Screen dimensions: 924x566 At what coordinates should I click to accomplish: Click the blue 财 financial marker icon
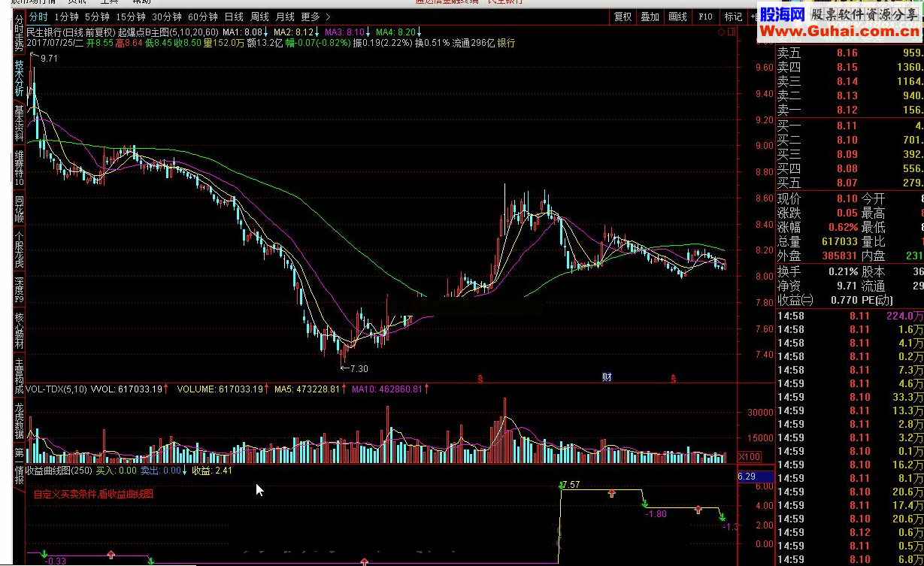pyautogui.click(x=606, y=377)
